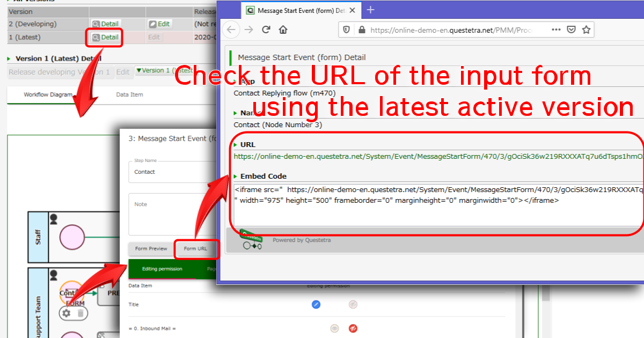Click the Support Team swimlane person icon

click(54, 275)
